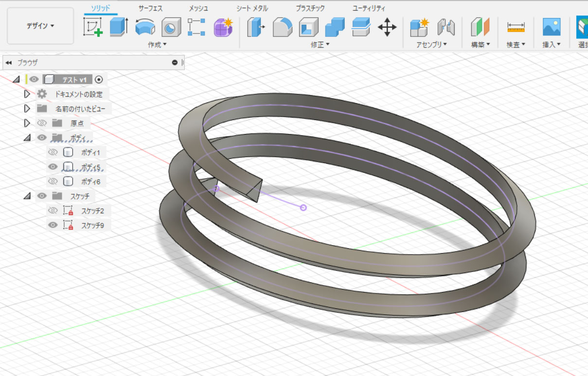Select the Hole tool icon
588x376 pixels.
171,27
